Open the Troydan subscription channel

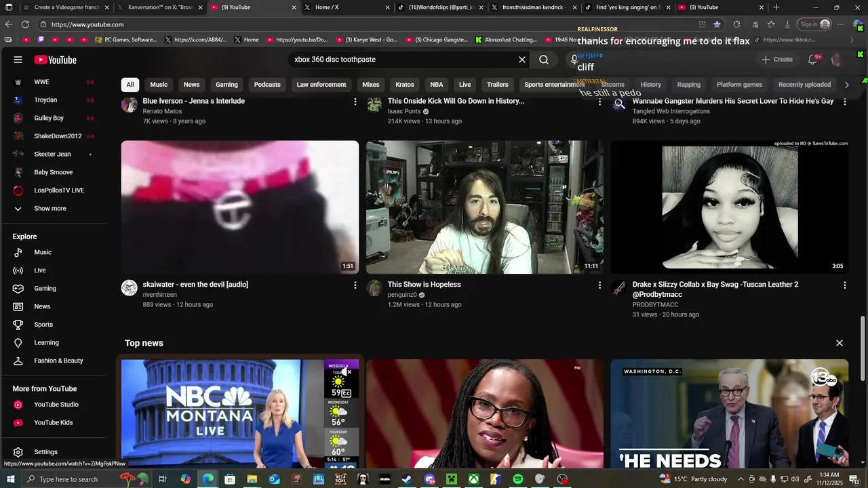tap(54, 100)
